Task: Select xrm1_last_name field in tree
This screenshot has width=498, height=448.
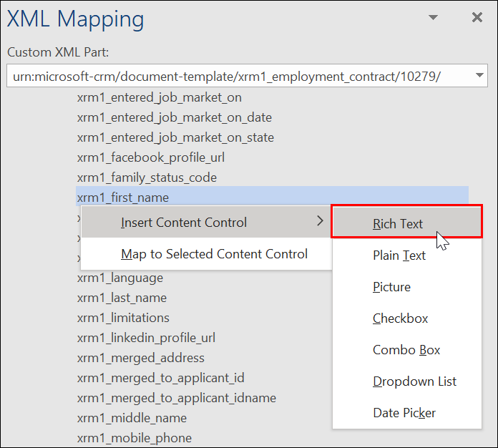Action: [122, 298]
